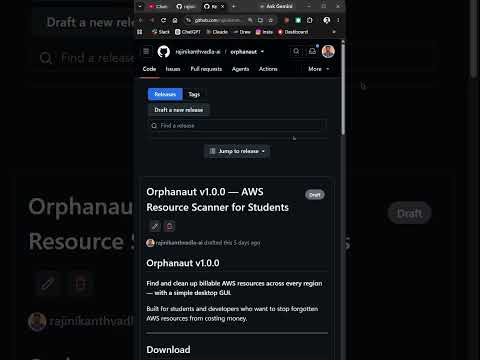Click the Ask Gemini button
Viewport: 480px width, 360px height.
pyautogui.click(x=276, y=6)
